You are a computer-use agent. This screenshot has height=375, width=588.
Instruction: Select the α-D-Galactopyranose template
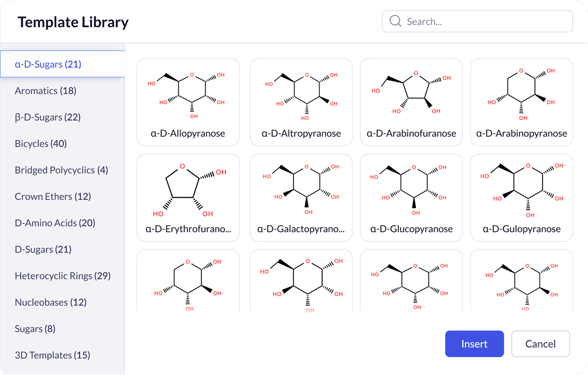[301, 197]
